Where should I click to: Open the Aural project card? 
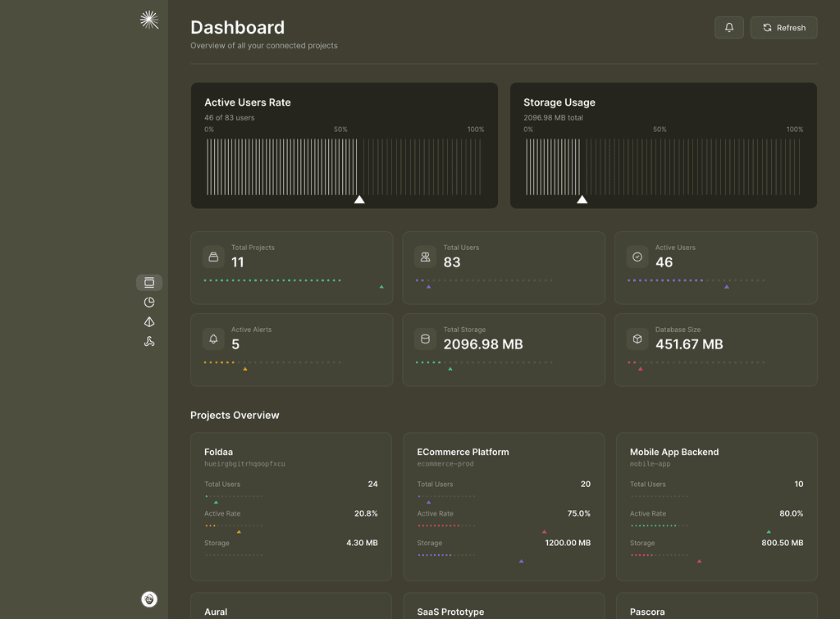291,606
